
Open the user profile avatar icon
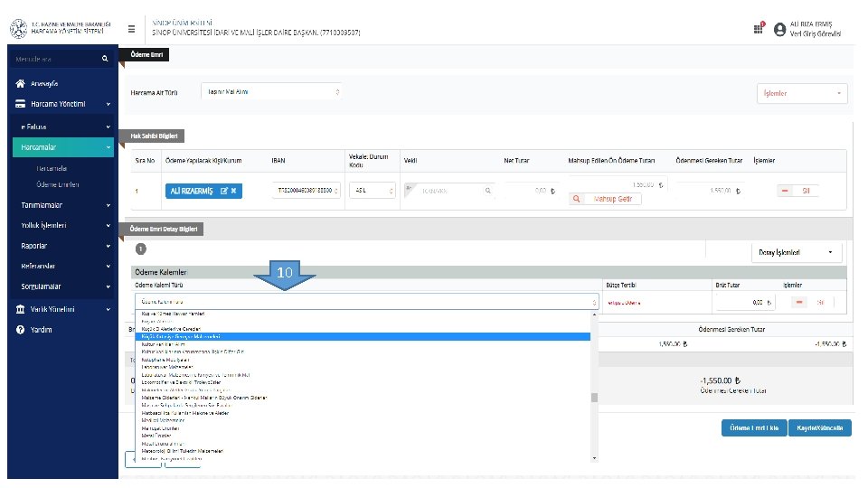(779, 29)
